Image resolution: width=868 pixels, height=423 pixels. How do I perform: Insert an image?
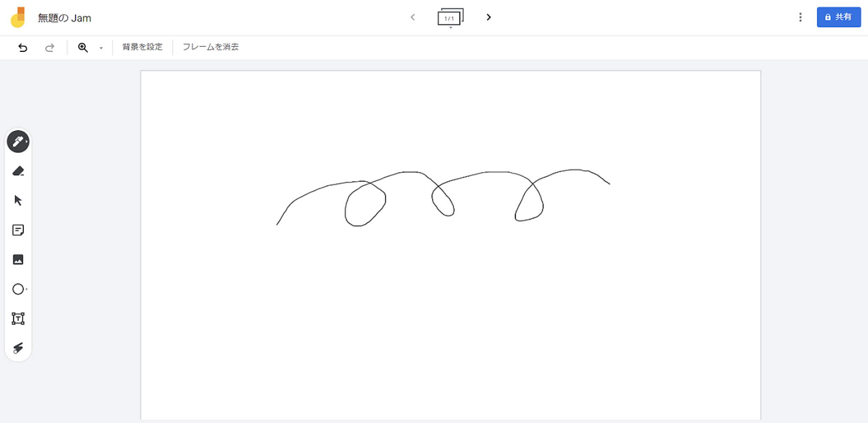[18, 259]
